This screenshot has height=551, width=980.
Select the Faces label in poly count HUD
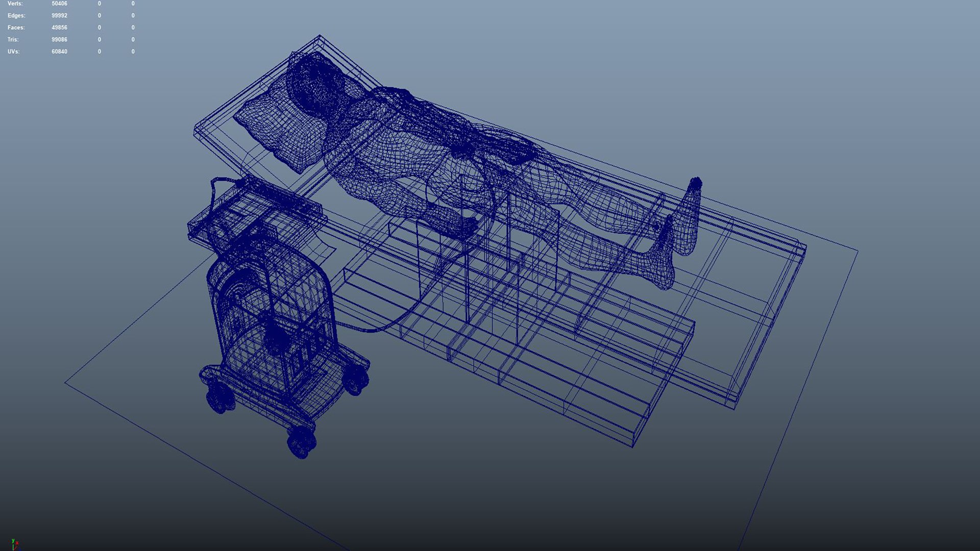pyautogui.click(x=16, y=28)
